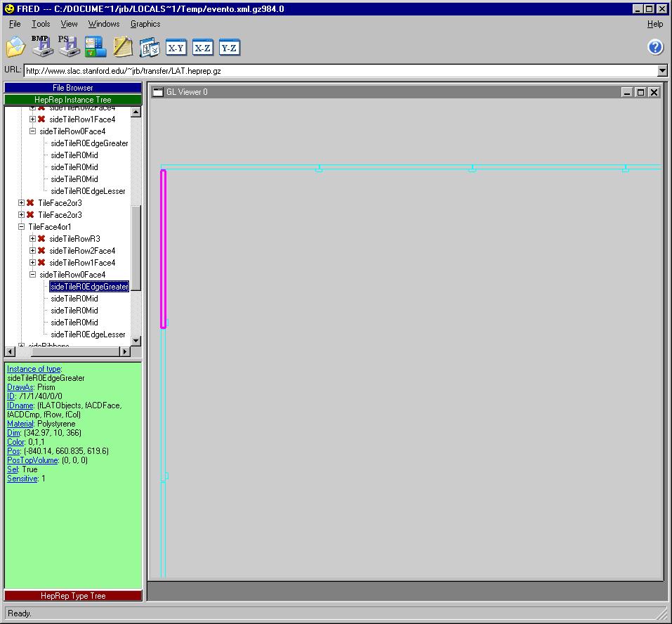Screen dimensions: 672x624
Task: Save view as PS file
Action: 68,46
